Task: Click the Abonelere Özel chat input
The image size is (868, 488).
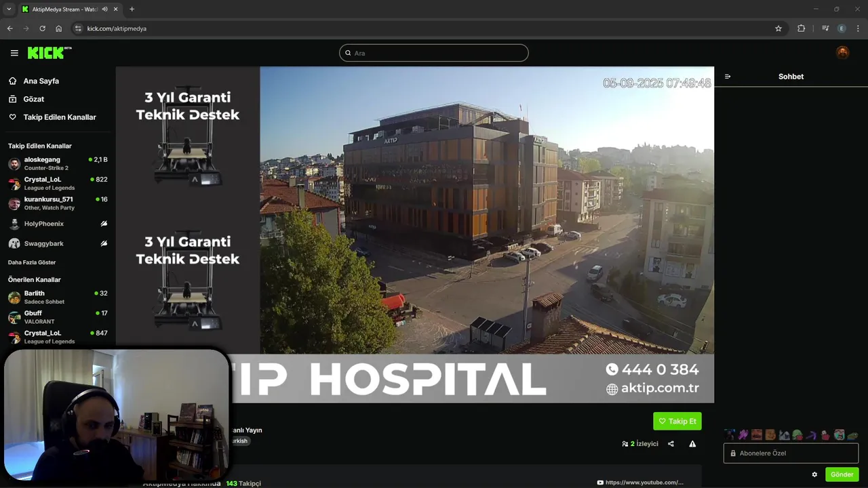Action: coord(791,453)
